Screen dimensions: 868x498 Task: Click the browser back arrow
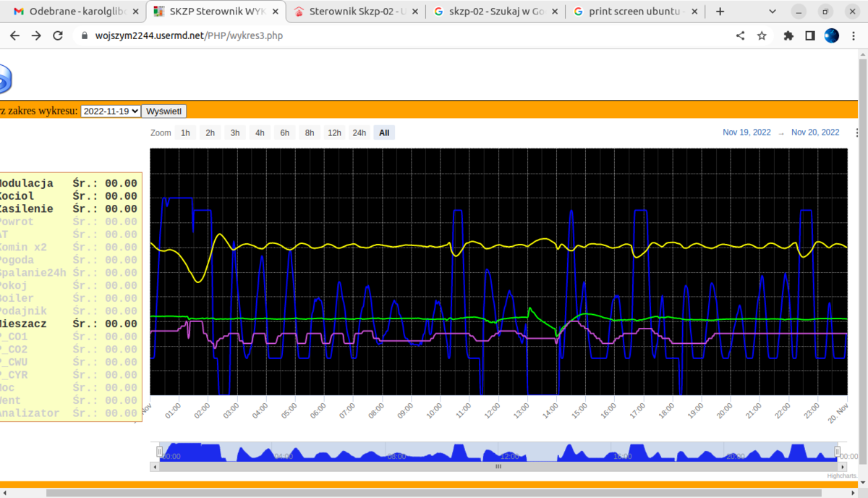coord(14,35)
